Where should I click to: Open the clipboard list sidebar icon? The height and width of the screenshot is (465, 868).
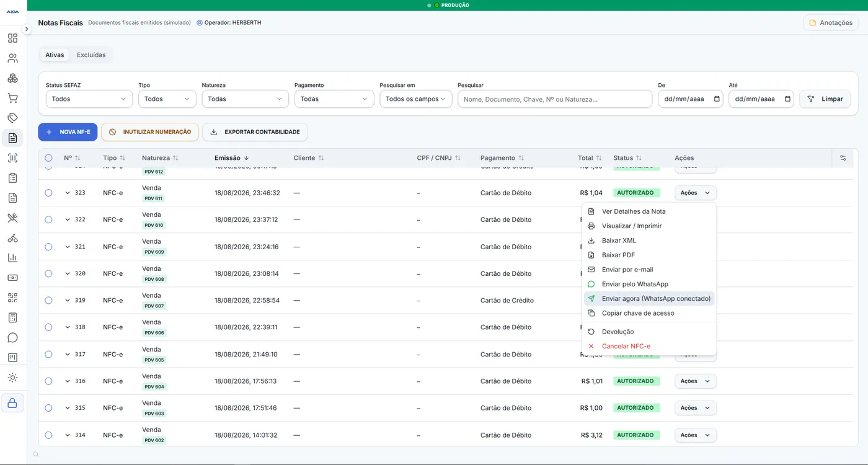click(12, 178)
